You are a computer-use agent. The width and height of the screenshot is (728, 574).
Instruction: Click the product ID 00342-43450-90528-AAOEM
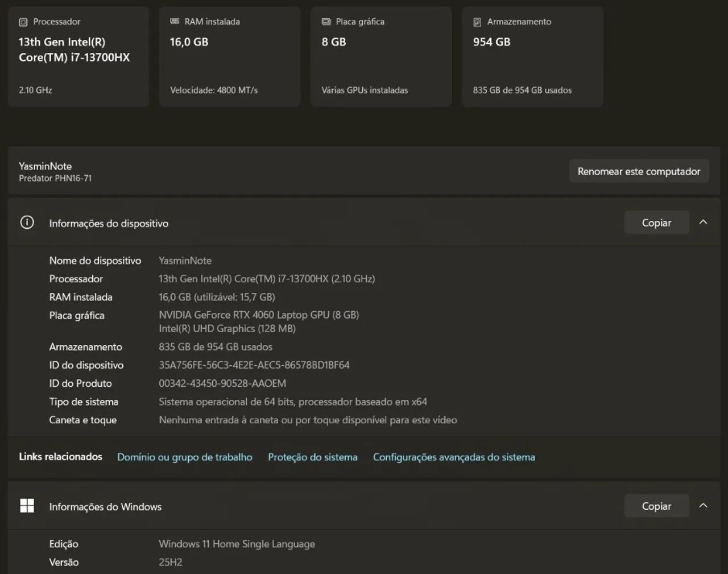[222, 383]
